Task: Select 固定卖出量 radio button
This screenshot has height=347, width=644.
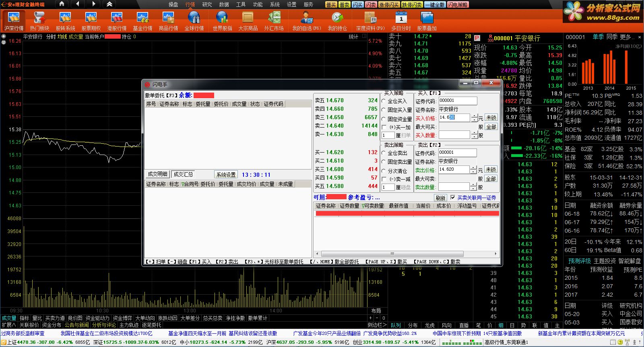Action: (384, 162)
